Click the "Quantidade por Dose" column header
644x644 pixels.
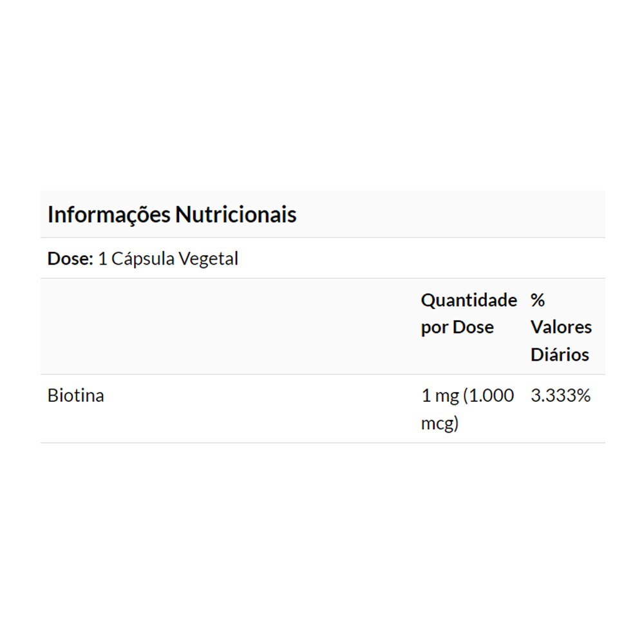[468, 314]
